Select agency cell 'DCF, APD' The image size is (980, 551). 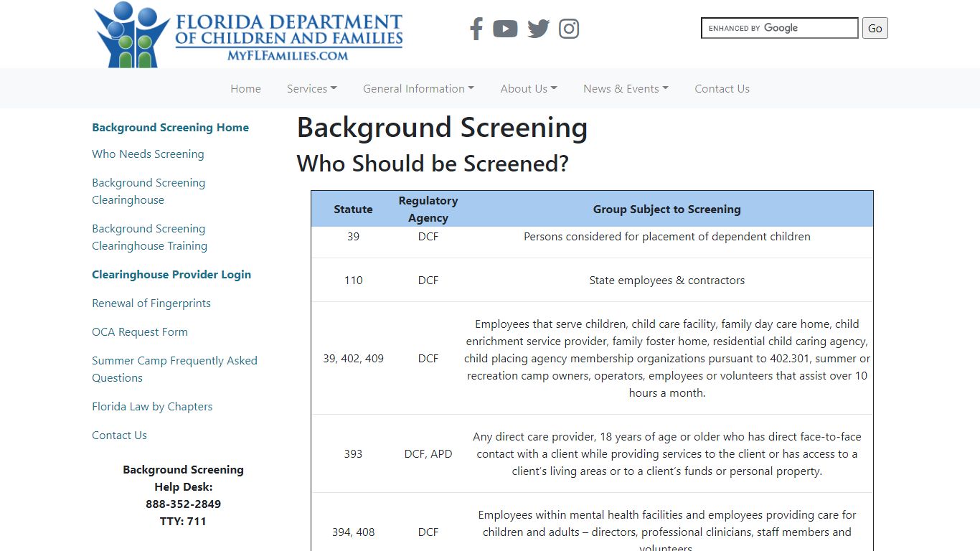pyautogui.click(x=428, y=454)
